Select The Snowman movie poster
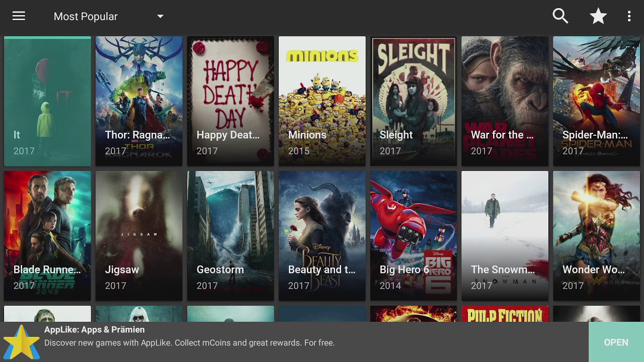The height and width of the screenshot is (362, 644). 505,236
